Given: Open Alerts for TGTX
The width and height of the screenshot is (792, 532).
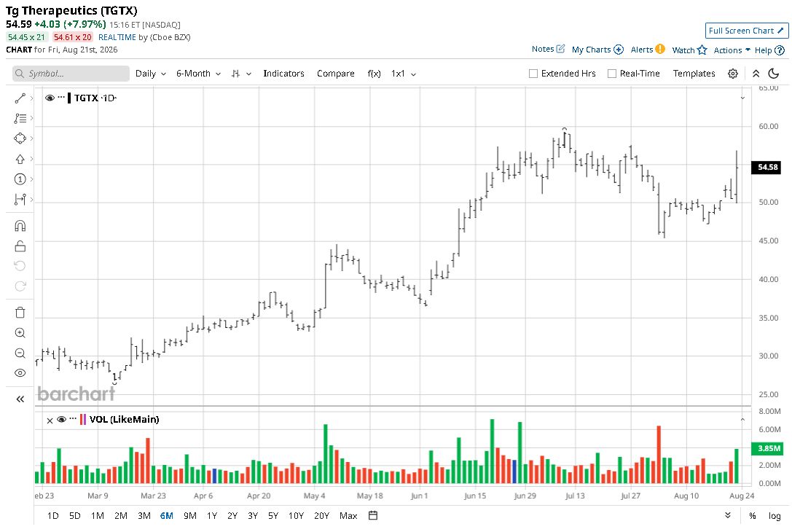Looking at the screenshot, I should tap(648, 50).
